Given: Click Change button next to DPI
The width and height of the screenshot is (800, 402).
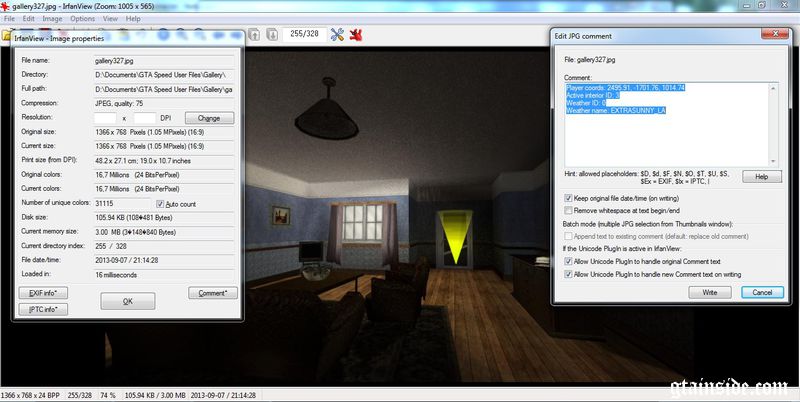Looking at the screenshot, I should [209, 118].
